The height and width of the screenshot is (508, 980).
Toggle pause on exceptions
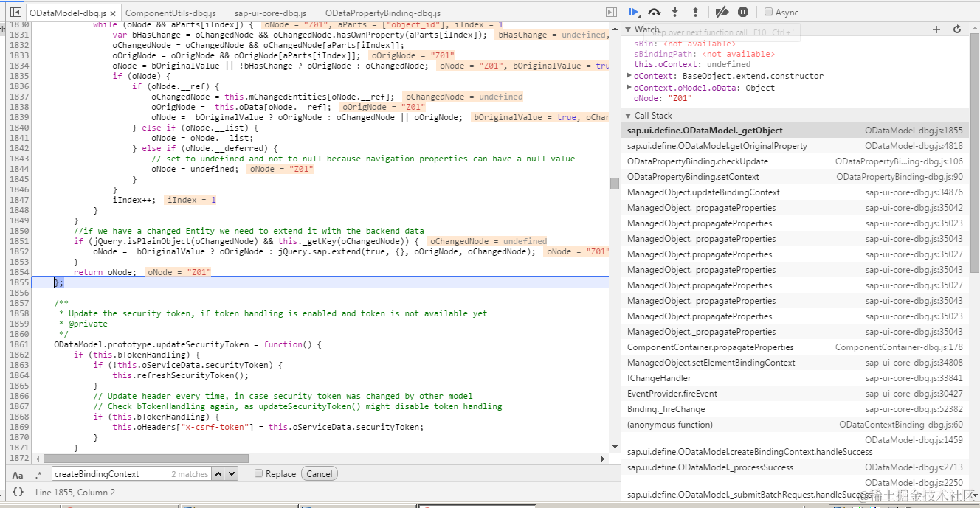pyautogui.click(x=743, y=12)
